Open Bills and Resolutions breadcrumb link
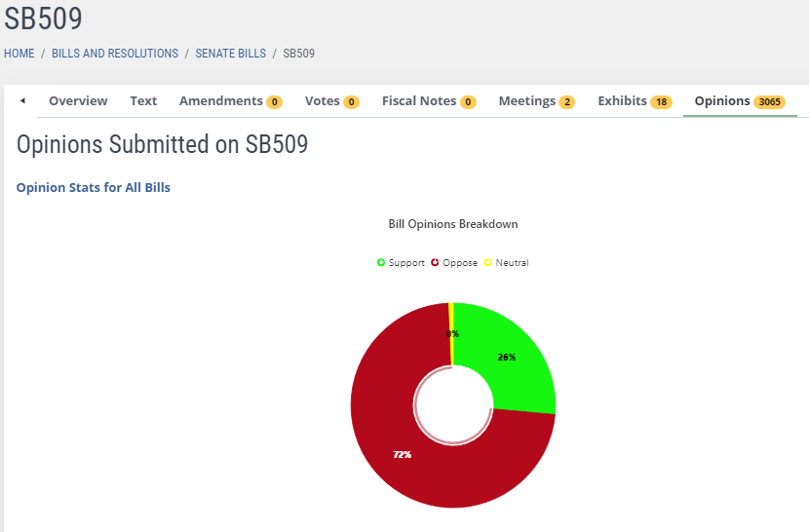 (115, 54)
